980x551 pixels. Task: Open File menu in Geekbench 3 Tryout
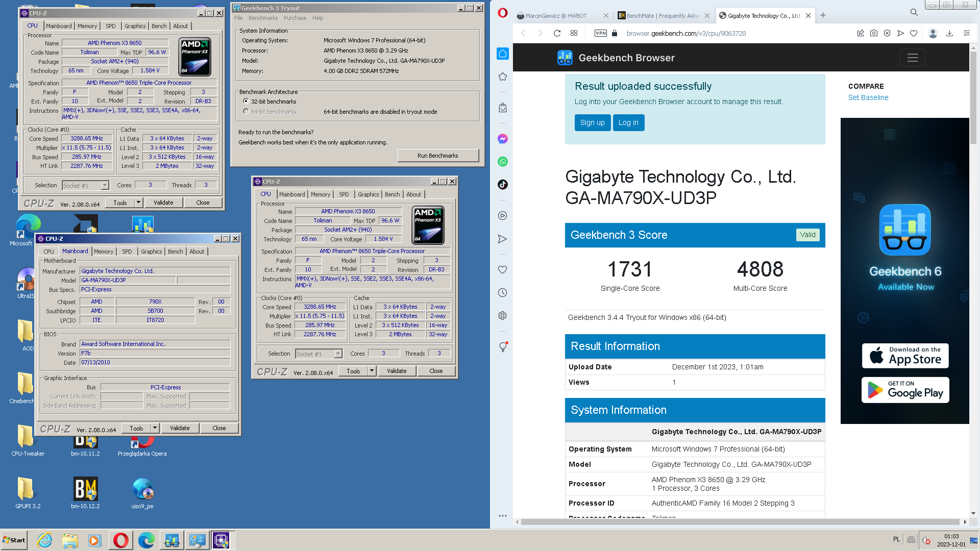pos(238,18)
